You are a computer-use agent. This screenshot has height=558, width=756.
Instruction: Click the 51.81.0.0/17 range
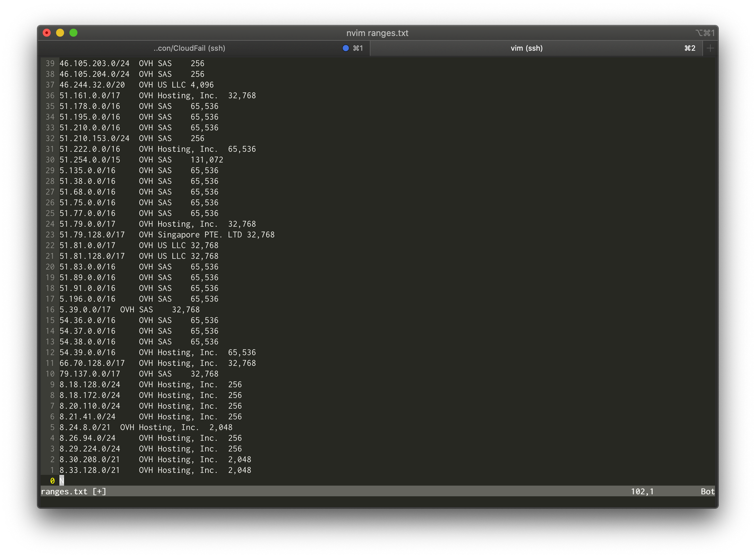(x=87, y=245)
